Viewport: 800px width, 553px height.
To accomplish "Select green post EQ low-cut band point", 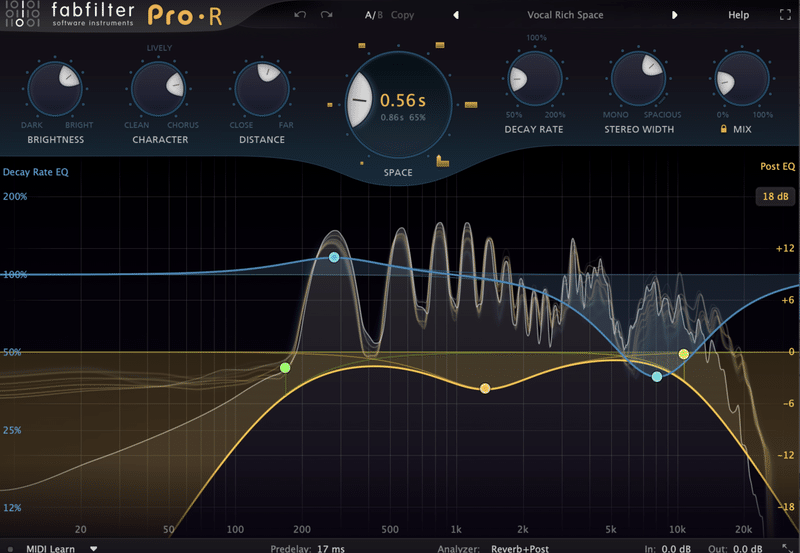I will 285,368.
